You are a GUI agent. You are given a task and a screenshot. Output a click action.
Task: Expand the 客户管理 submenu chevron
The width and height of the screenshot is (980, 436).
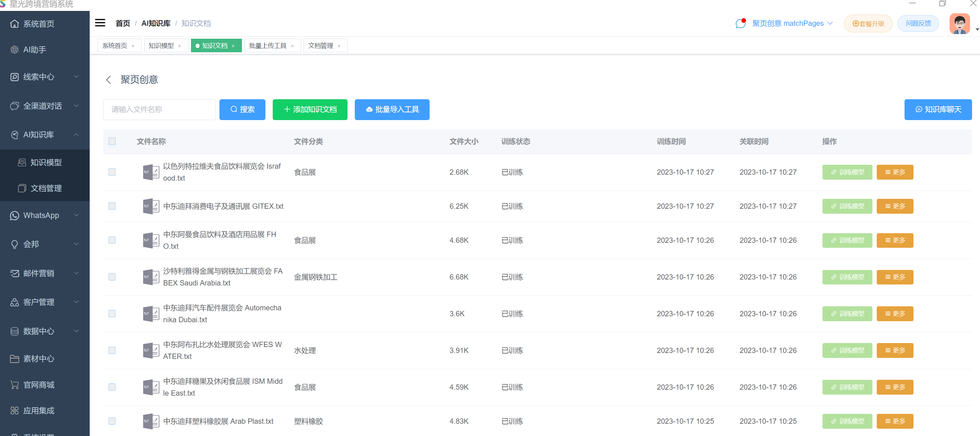(76, 302)
